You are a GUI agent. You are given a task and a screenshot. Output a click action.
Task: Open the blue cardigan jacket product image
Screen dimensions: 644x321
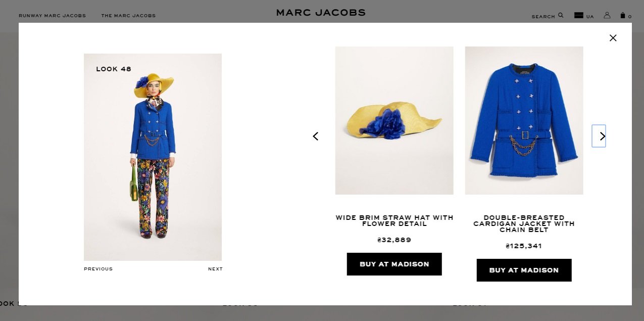524,120
